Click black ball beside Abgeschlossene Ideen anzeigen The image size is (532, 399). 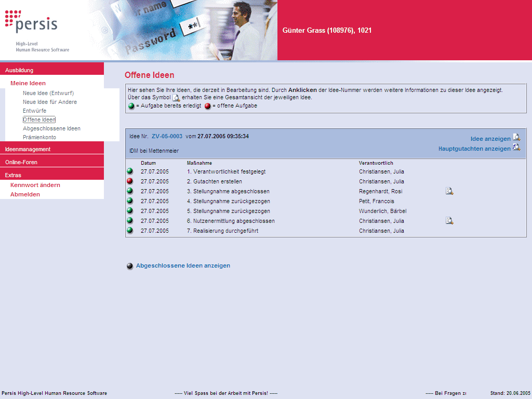pos(130,266)
